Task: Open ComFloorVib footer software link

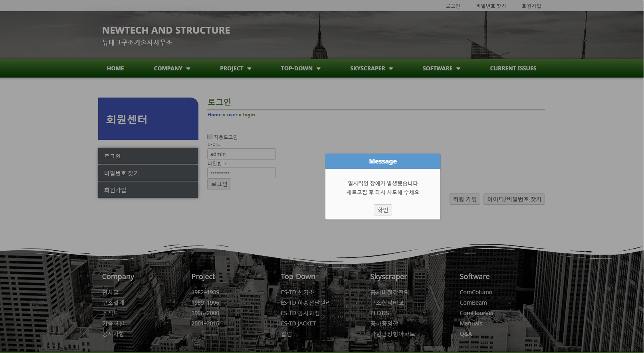Action: click(x=477, y=313)
